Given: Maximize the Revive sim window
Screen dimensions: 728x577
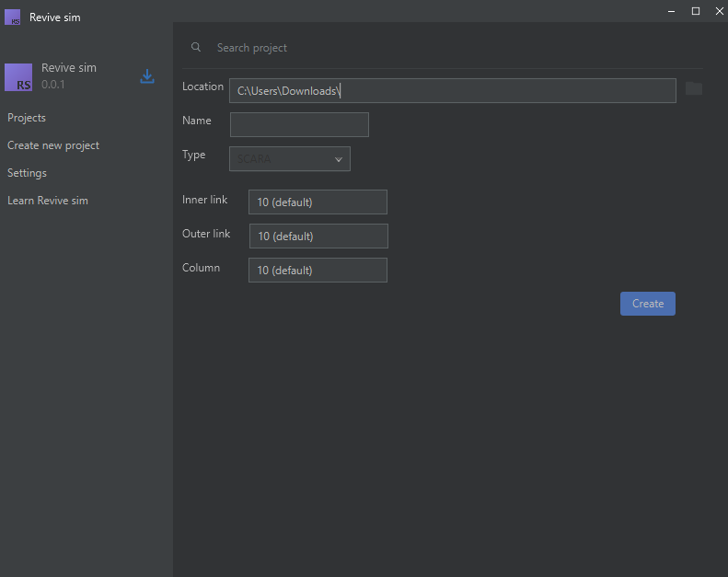Looking at the screenshot, I should pos(696,11).
